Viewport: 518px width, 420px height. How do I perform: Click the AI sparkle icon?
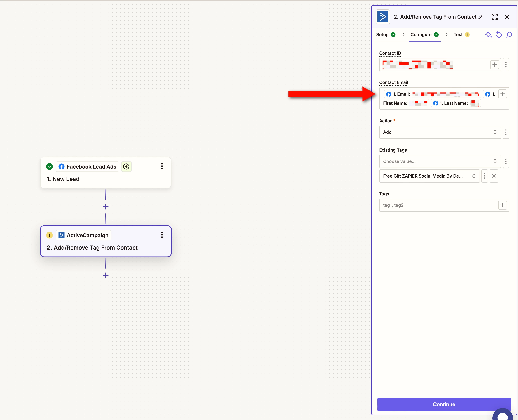488,35
